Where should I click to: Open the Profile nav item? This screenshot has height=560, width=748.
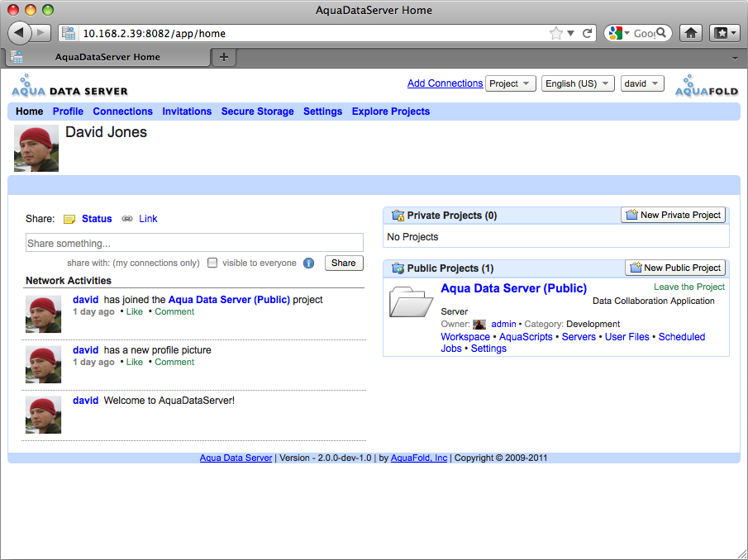click(x=68, y=111)
